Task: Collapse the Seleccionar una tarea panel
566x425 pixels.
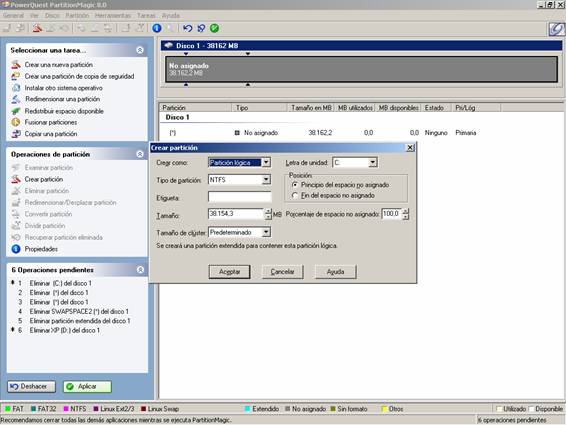Action: [x=140, y=50]
